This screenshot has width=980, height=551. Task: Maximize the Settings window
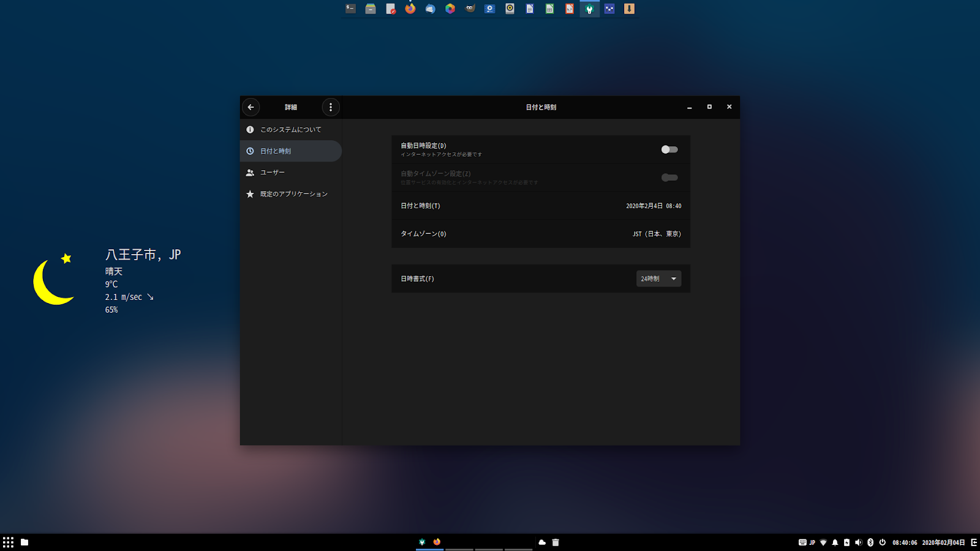pyautogui.click(x=709, y=107)
